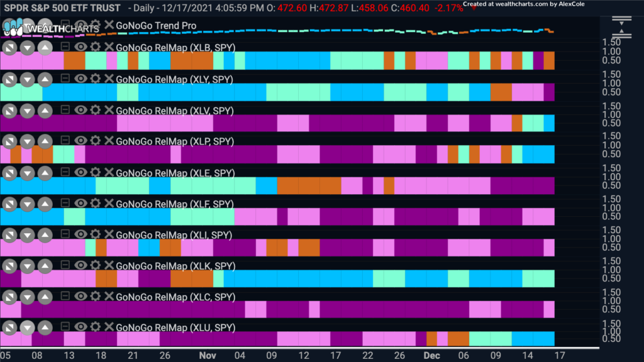Image resolution: width=644 pixels, height=362 pixels.
Task: Maximize the XLF RelMap pane
Action: point(9,204)
